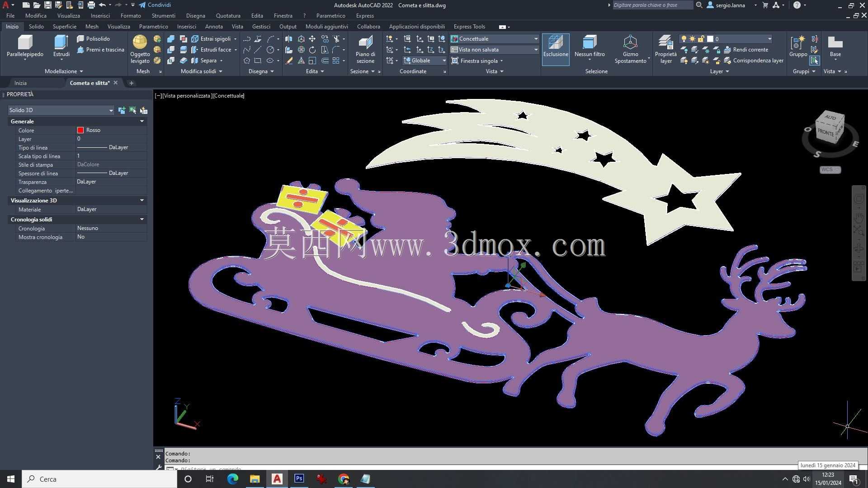Click the Rosso color swatch

80,130
